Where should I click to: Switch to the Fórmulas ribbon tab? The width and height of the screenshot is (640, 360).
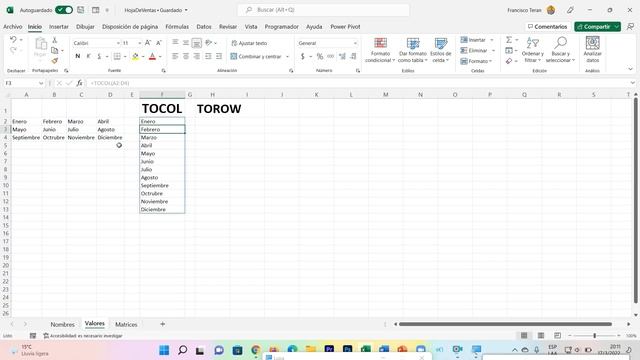177,27
